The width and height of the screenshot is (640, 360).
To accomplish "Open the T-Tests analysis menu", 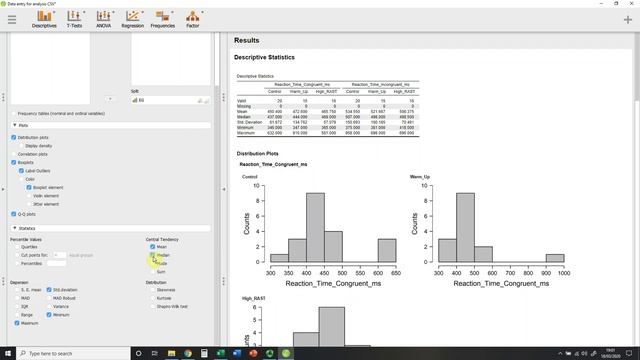I will [74, 19].
